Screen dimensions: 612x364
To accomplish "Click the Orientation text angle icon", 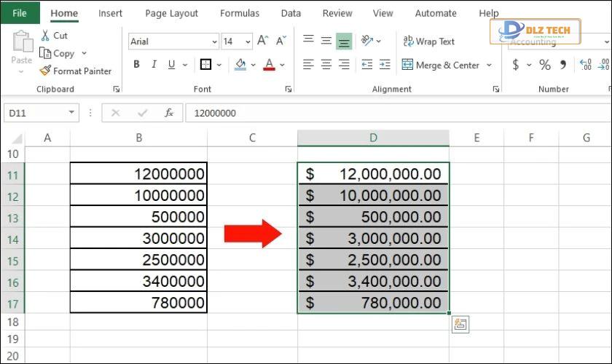I will (367, 41).
